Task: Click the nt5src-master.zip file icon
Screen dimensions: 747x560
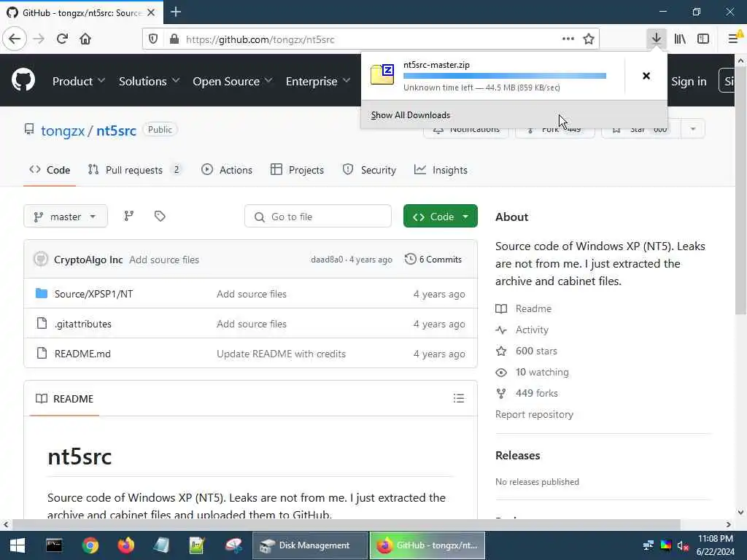Action: point(382,75)
